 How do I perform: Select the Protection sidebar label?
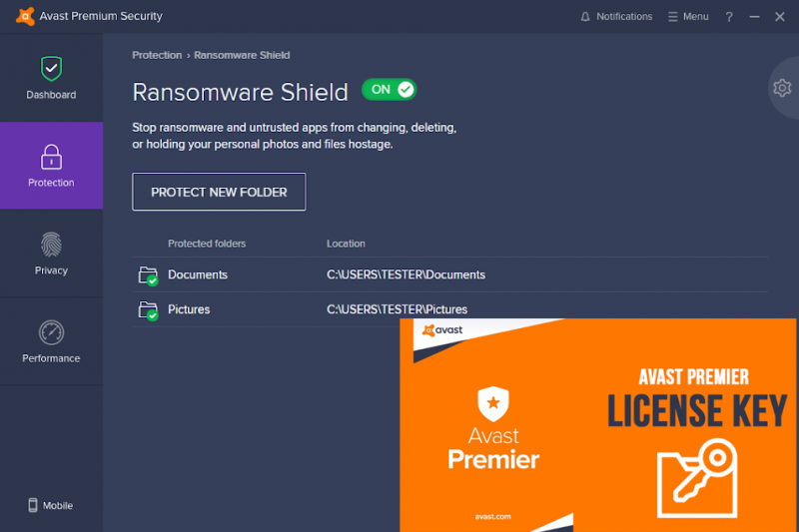coord(51,183)
